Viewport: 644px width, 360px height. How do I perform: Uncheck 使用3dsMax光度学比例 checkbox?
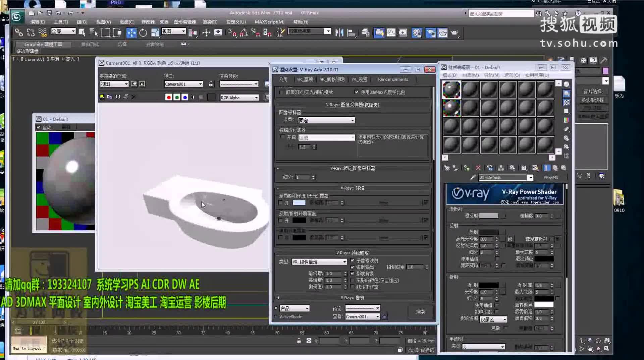click(357, 92)
